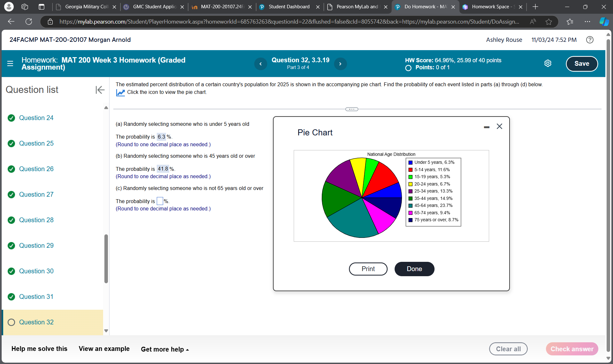Click the Save button
This screenshot has height=364, width=613.
point(582,64)
